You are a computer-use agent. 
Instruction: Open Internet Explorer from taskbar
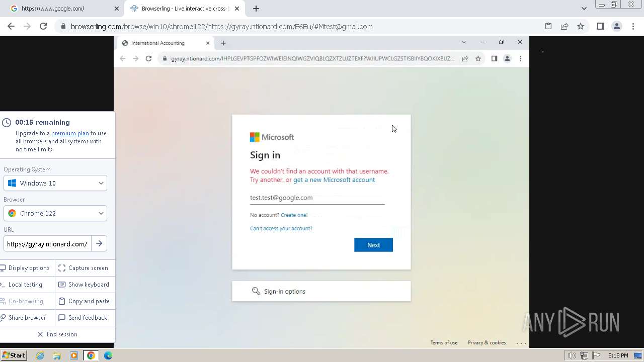[x=40, y=355]
